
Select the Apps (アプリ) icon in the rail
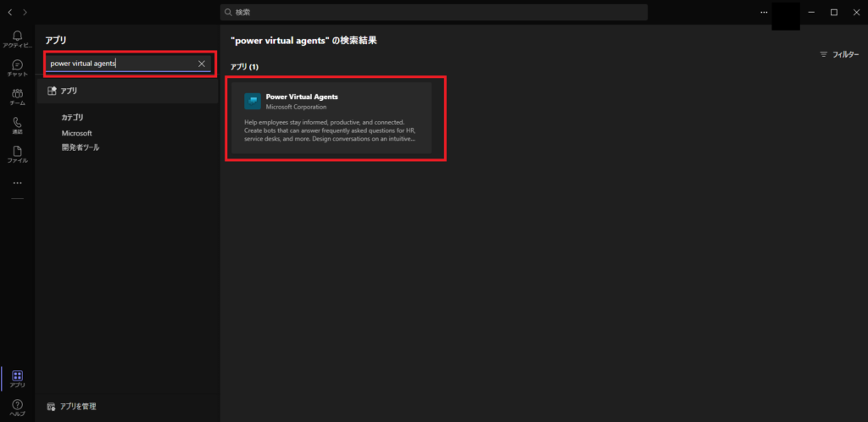(x=17, y=379)
